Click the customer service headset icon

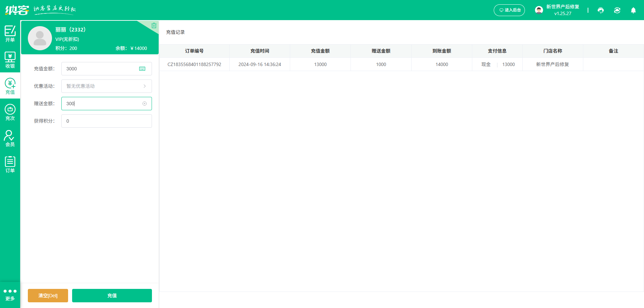tap(601, 10)
